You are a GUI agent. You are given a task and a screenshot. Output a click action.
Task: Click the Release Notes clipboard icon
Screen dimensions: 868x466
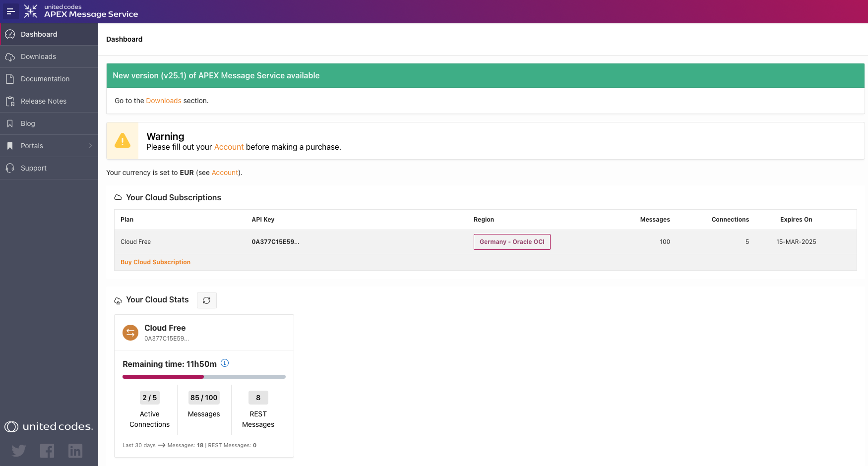(10, 101)
